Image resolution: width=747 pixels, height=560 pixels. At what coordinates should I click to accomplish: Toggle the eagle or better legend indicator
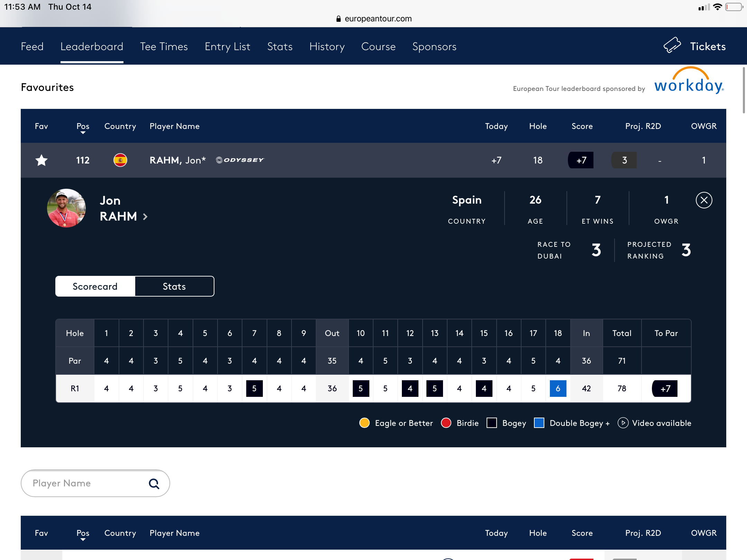[365, 423]
